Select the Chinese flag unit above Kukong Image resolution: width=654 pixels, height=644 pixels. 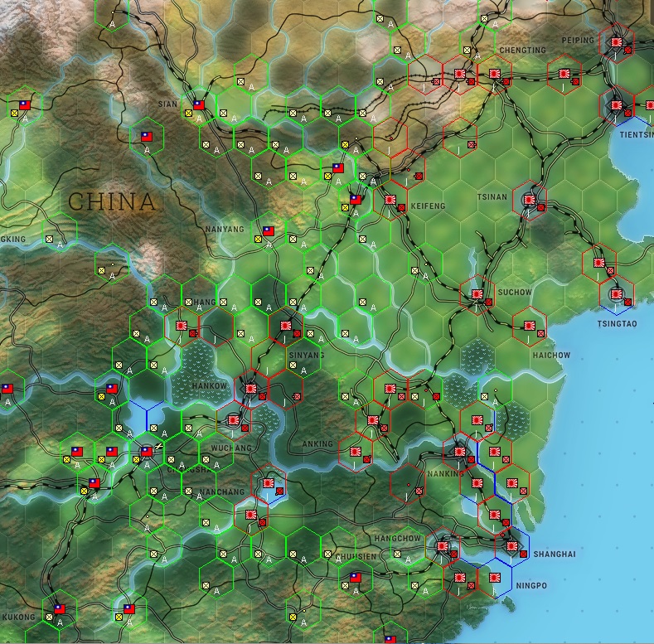click(60, 608)
